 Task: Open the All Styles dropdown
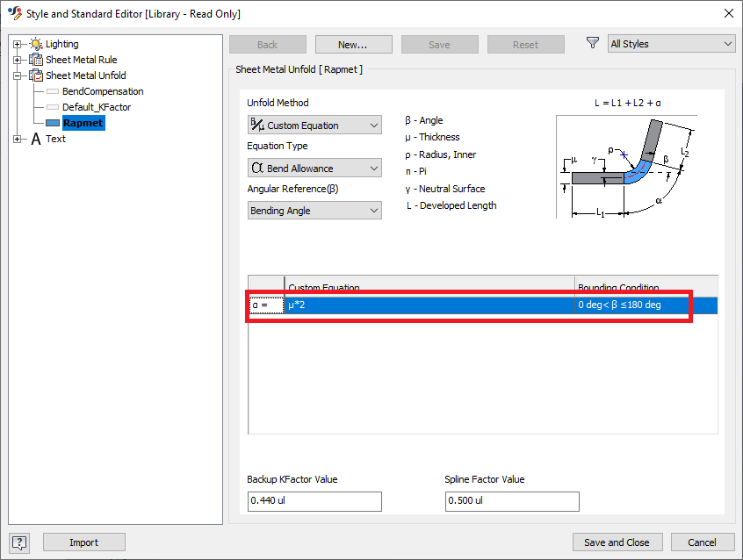(727, 42)
